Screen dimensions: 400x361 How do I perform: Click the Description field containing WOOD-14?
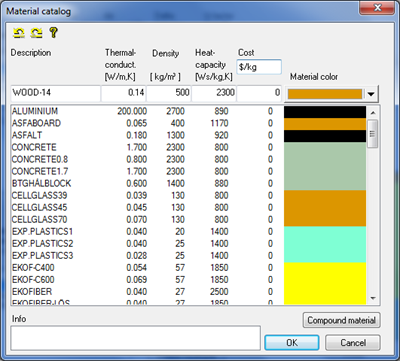pos(56,93)
